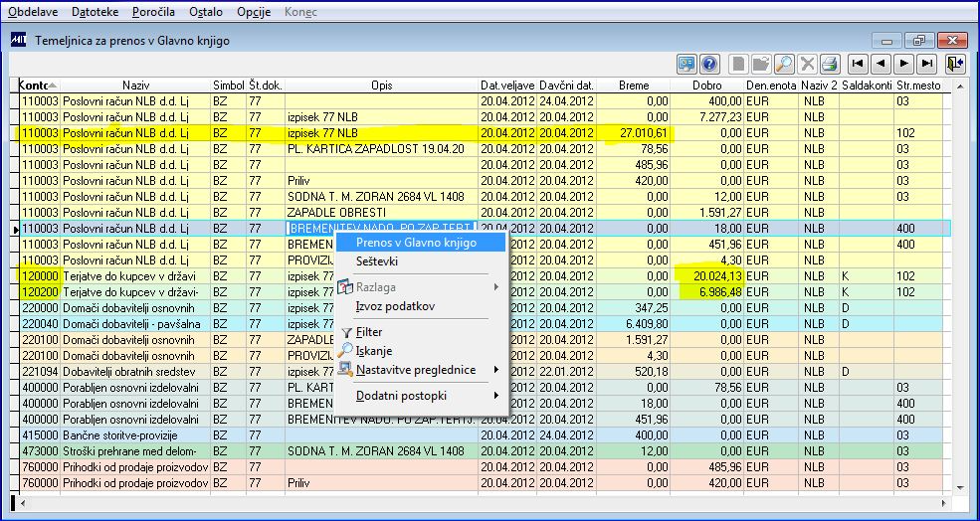Open the magnifier search toolbar icon
The height and width of the screenshot is (521, 980).
tap(784, 64)
